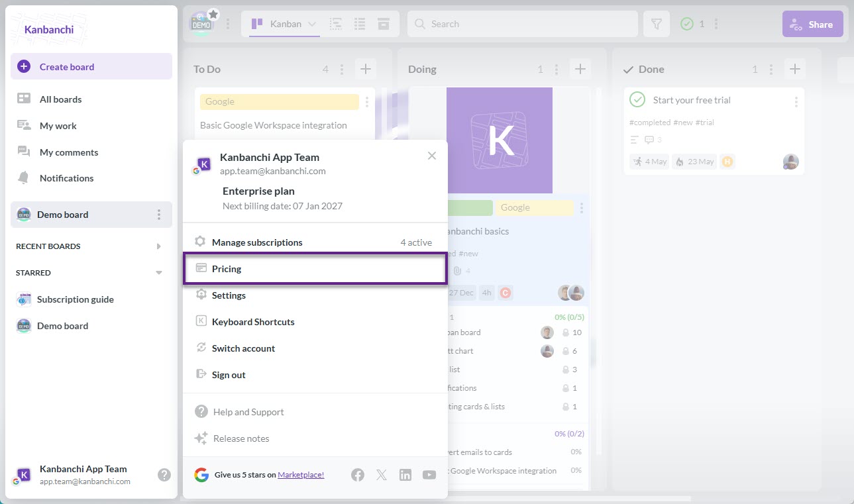Click the H priority badge on the Done card

tap(727, 162)
